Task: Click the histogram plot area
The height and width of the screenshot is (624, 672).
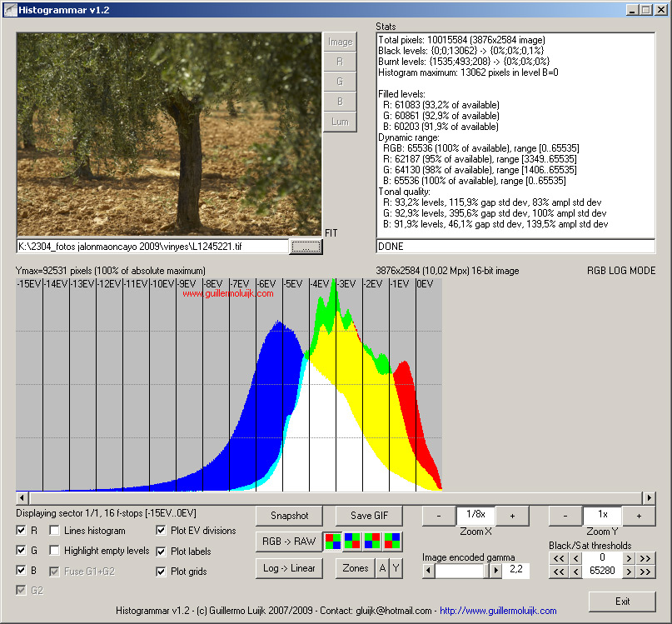Action: (x=229, y=385)
